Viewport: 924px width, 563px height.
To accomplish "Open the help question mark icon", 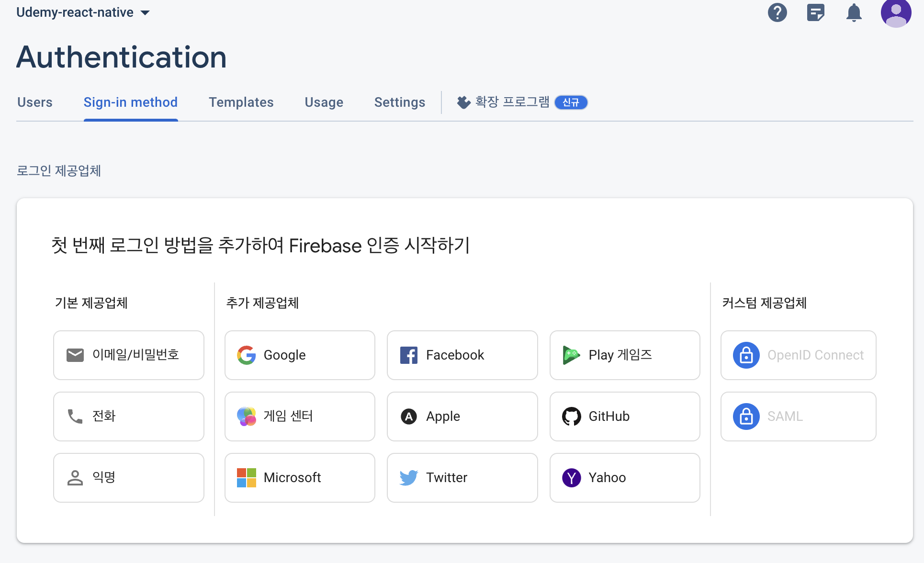I will point(778,12).
